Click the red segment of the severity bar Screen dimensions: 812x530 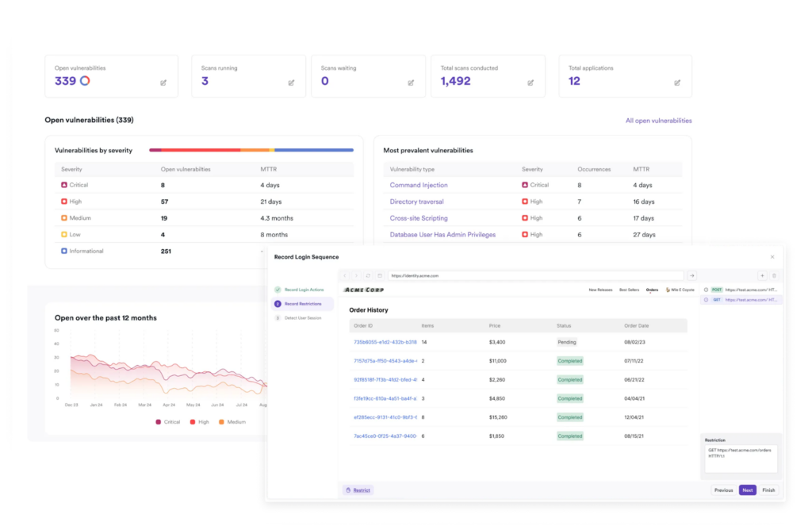click(x=201, y=150)
